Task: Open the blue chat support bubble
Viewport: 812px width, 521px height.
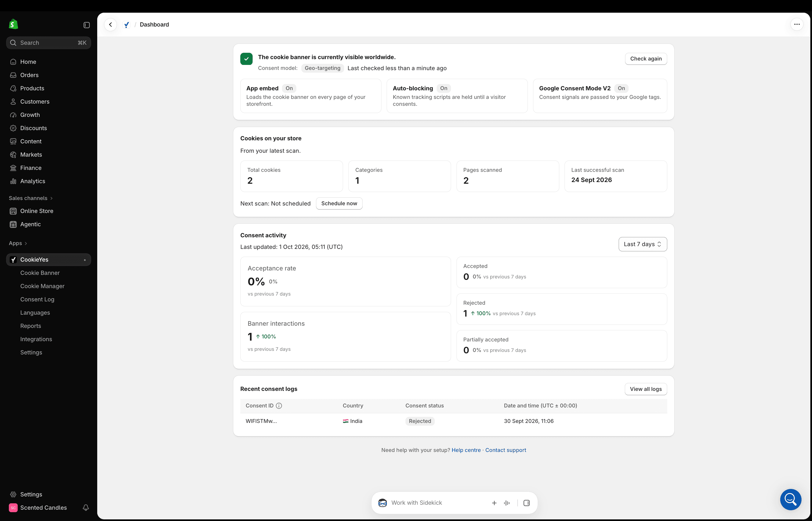Action: 791,499
